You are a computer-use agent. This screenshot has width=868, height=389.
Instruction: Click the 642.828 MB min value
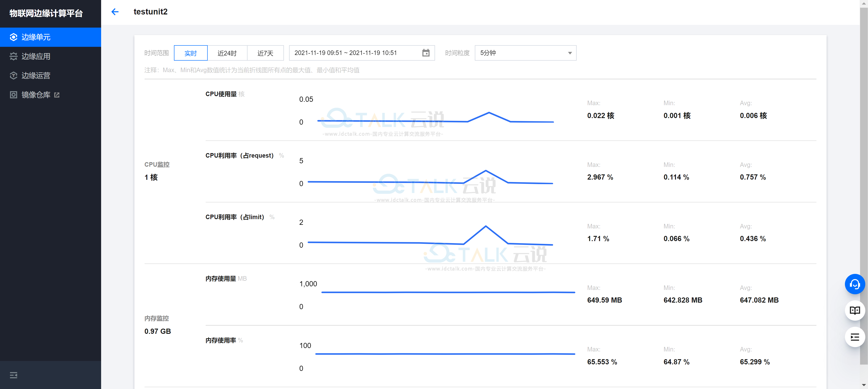click(683, 300)
